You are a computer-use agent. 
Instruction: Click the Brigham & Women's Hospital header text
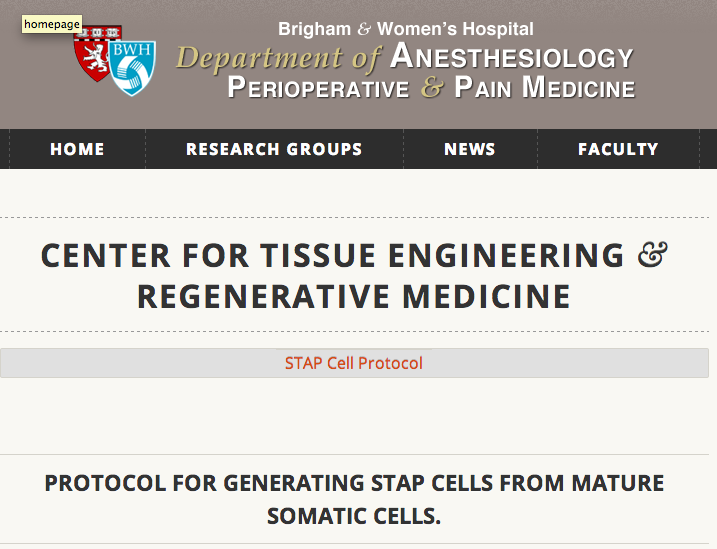click(406, 29)
